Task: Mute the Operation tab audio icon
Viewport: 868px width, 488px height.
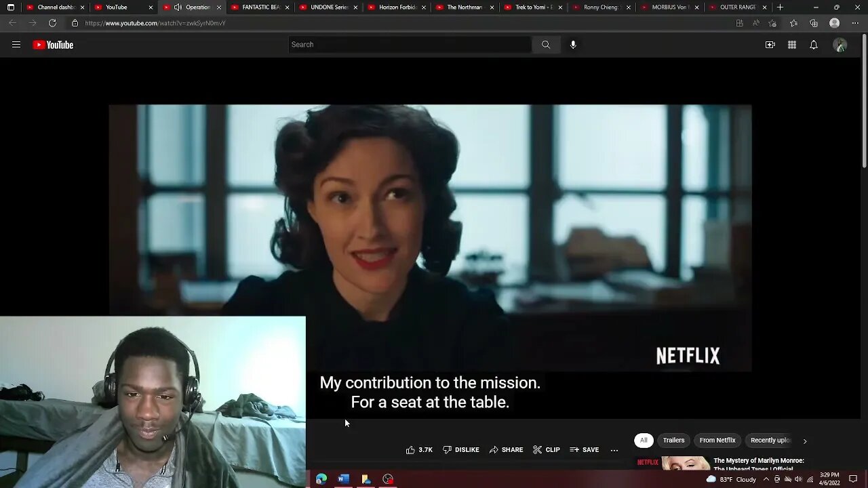Action: [178, 7]
